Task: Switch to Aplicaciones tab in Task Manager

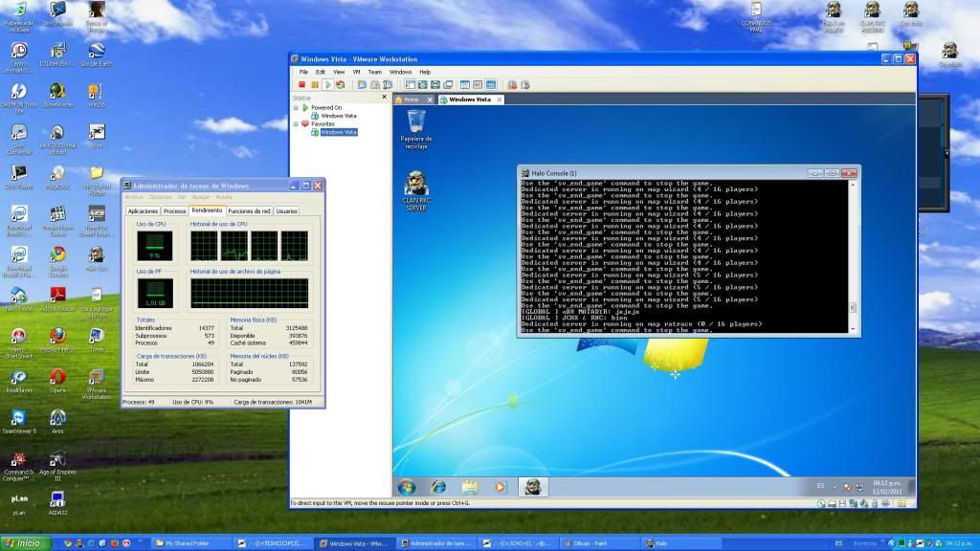Action: coord(144,211)
